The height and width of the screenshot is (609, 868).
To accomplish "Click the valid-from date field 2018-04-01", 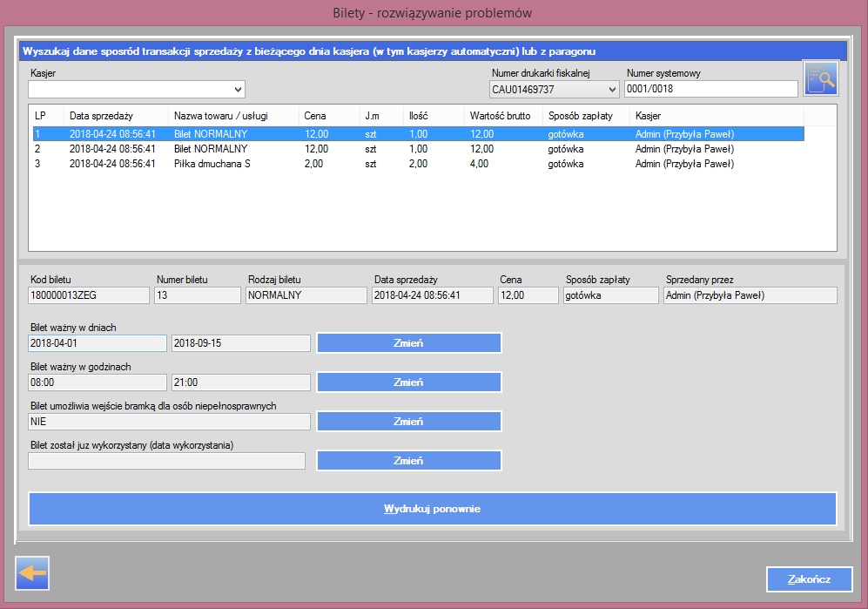I will point(98,343).
